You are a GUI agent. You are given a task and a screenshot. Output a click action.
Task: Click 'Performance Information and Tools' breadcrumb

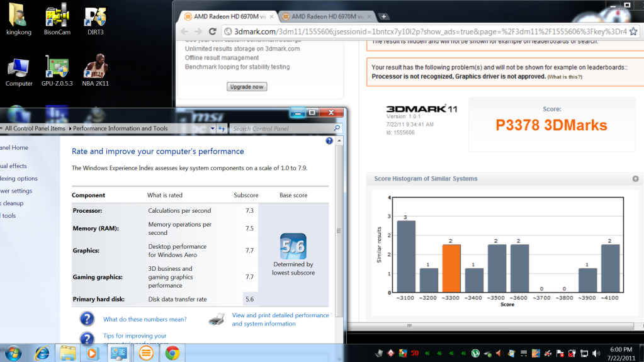[120, 128]
